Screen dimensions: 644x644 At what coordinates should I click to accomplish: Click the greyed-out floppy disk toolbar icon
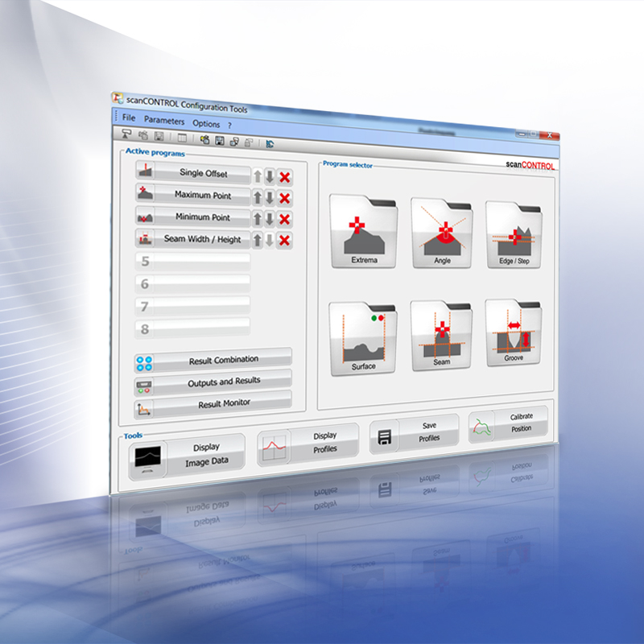(159, 136)
